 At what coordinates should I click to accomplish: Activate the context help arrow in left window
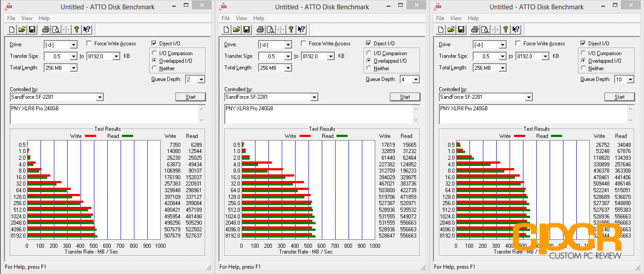click(87, 29)
